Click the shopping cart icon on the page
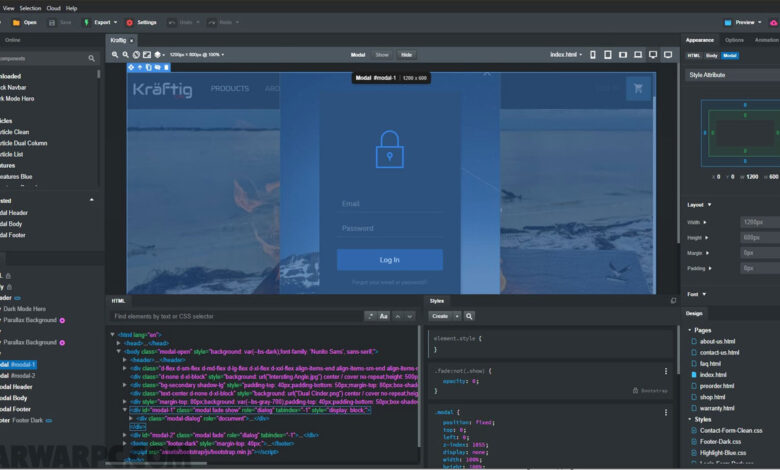The height and width of the screenshot is (470, 780). [x=638, y=89]
